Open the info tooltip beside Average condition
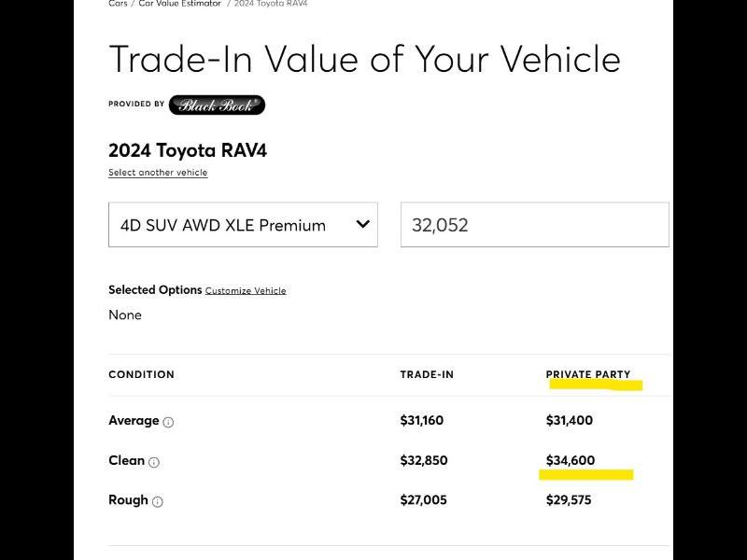 [x=169, y=421]
